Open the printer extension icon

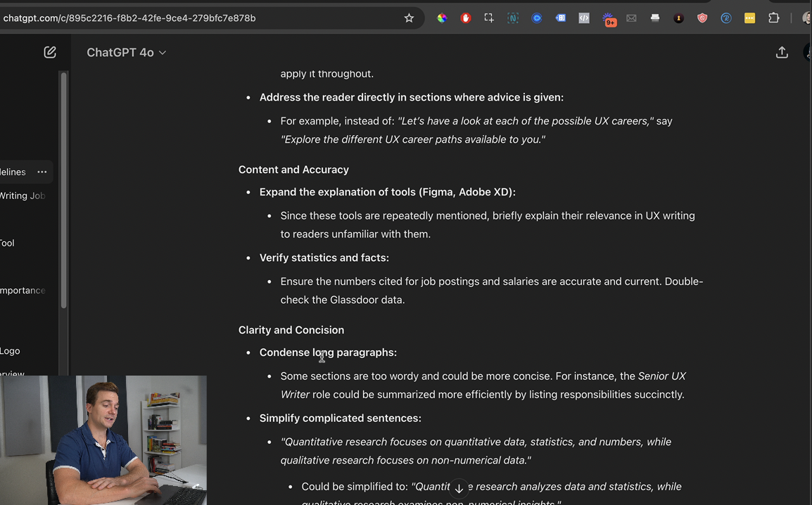point(655,18)
